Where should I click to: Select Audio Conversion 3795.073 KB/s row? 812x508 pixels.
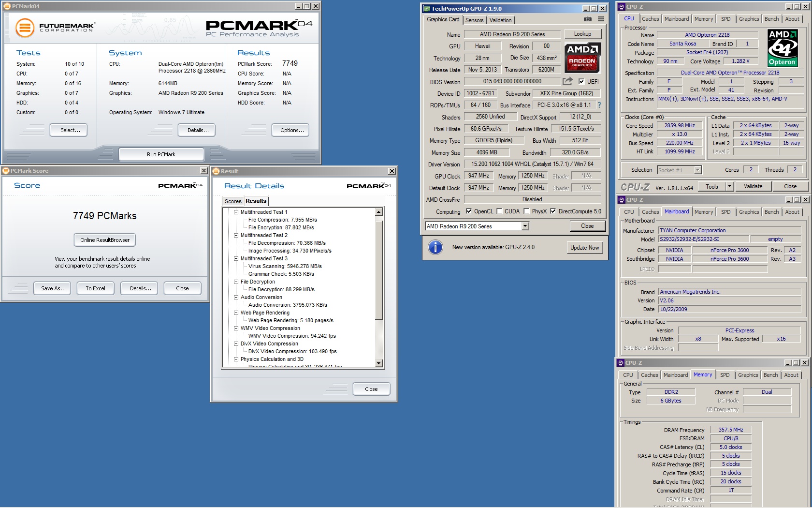tap(288, 305)
